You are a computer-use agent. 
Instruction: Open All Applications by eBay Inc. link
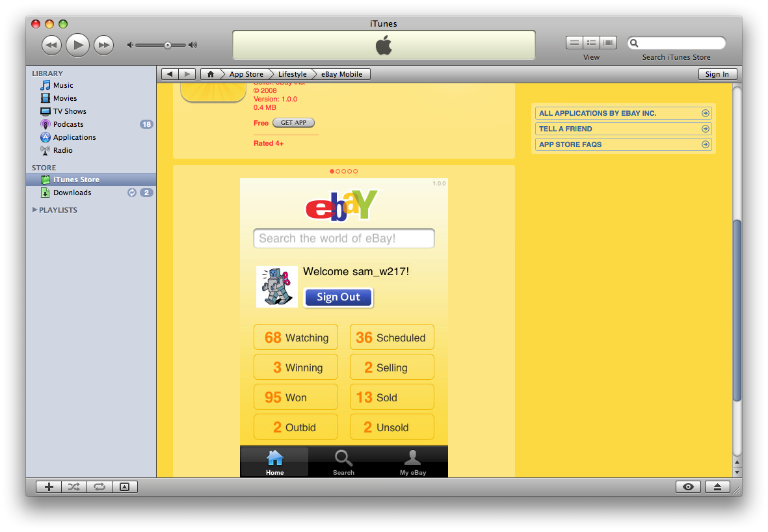coord(623,113)
